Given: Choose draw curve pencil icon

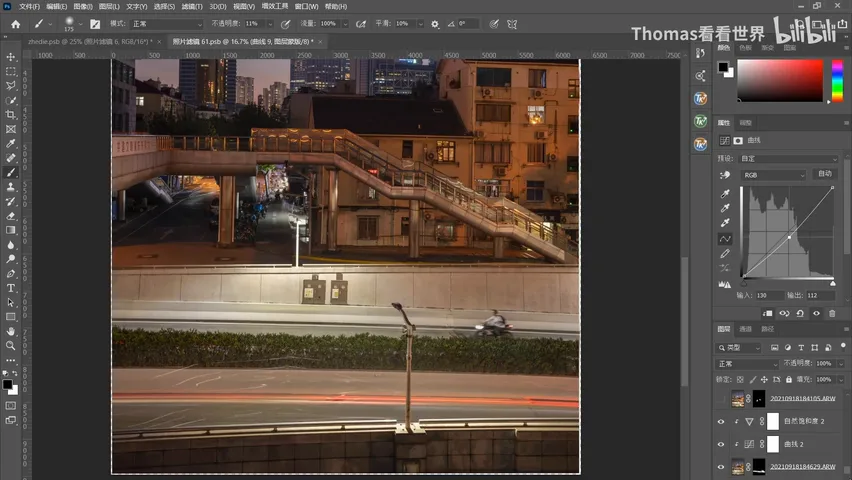Looking at the screenshot, I should (x=725, y=253).
